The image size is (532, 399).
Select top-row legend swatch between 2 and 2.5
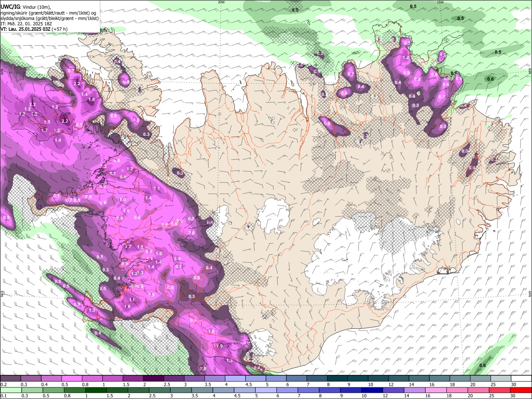153,379
